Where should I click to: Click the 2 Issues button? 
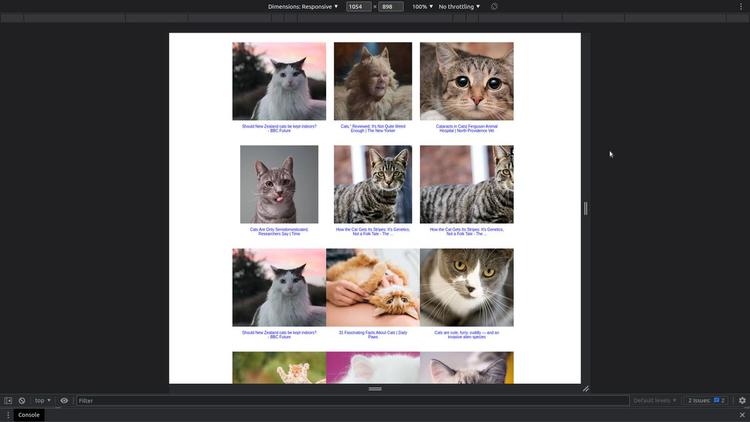[705, 400]
